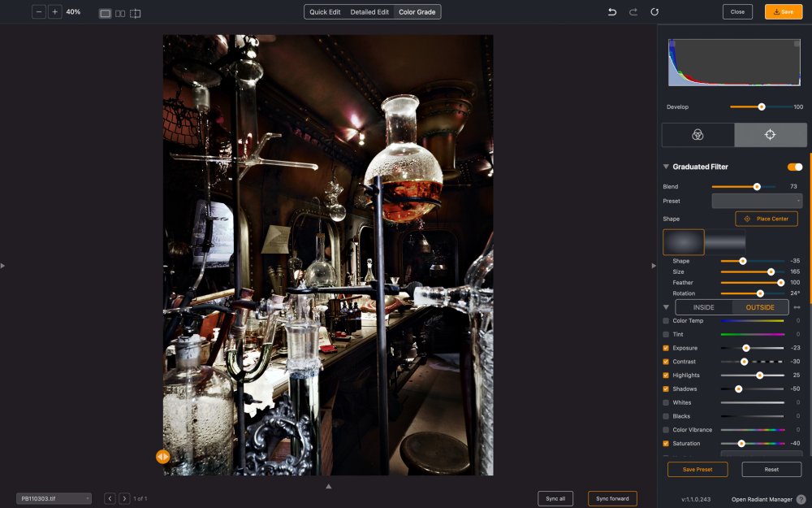The height and width of the screenshot is (508, 812).
Task: Click the Close button
Action: (737, 12)
